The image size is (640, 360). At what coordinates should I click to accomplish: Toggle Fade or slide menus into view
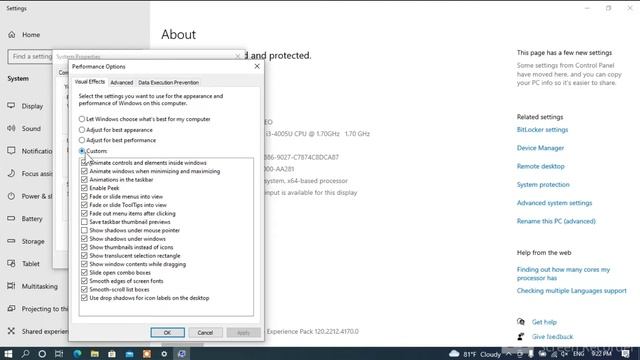84,196
